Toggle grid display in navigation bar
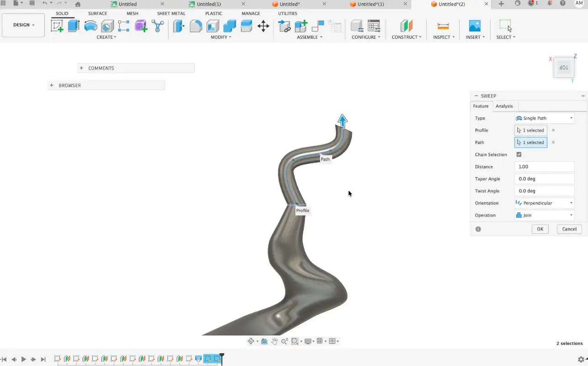This screenshot has width=588, height=366. (x=320, y=341)
